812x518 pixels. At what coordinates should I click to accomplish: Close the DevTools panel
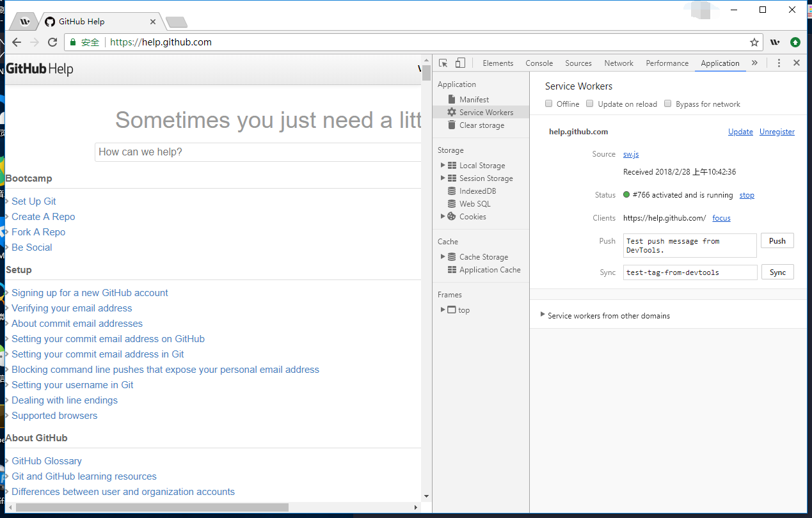(797, 63)
